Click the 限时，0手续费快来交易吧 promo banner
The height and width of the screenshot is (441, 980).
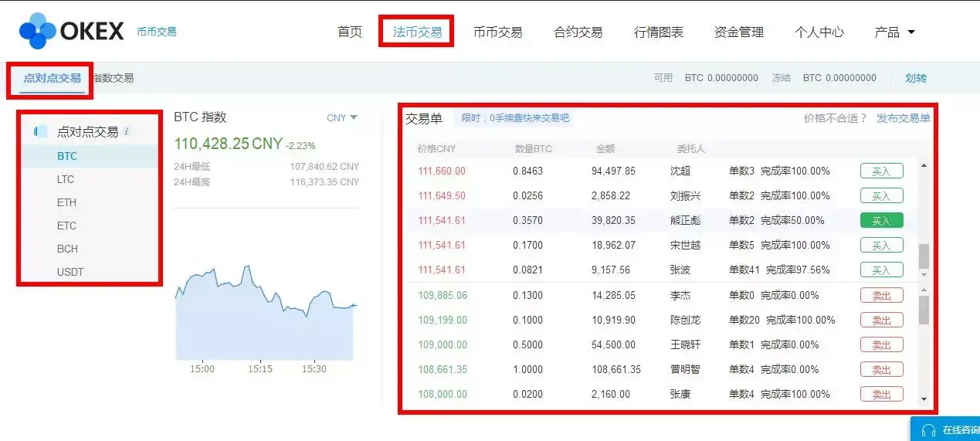pos(515,118)
